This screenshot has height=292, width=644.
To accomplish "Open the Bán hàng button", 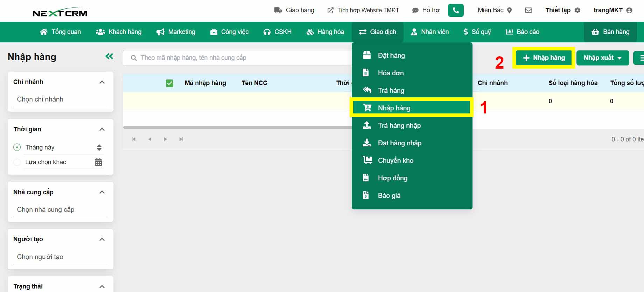I will pyautogui.click(x=610, y=32).
